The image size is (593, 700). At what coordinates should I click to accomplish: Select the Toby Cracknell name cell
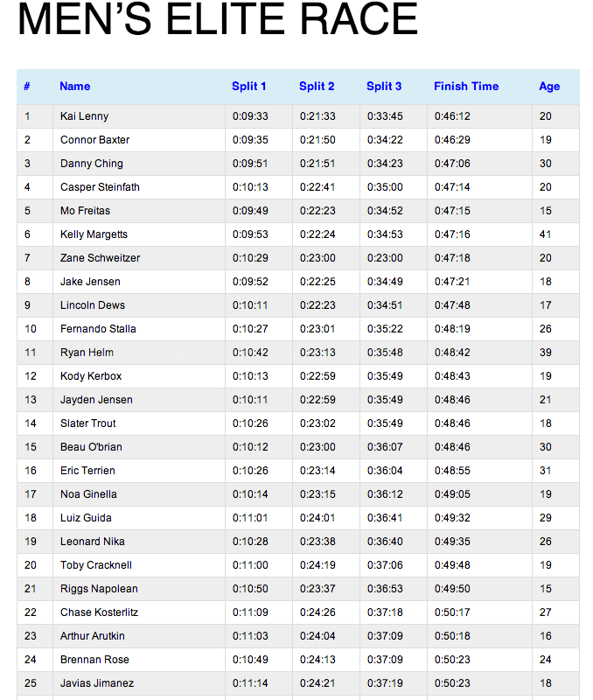[x=96, y=565]
